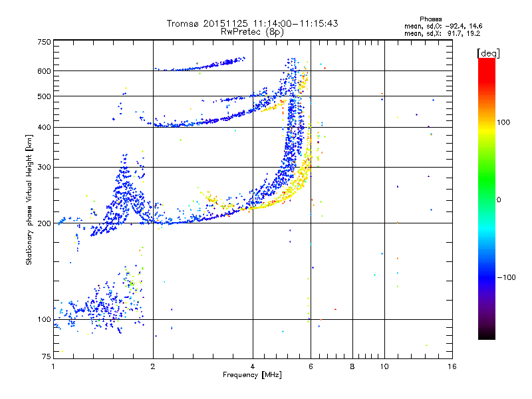This screenshot has width=532, height=399.
Task: Click the y-axis '75' tick label
Action: tap(47, 356)
